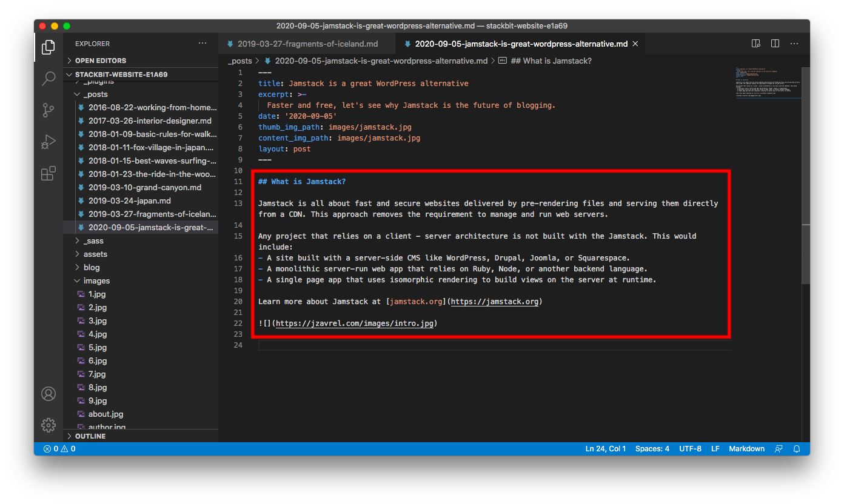The image size is (844, 504).
Task: Select 2020-09-05-jamstack-is-great file in explorer
Action: pos(141,227)
